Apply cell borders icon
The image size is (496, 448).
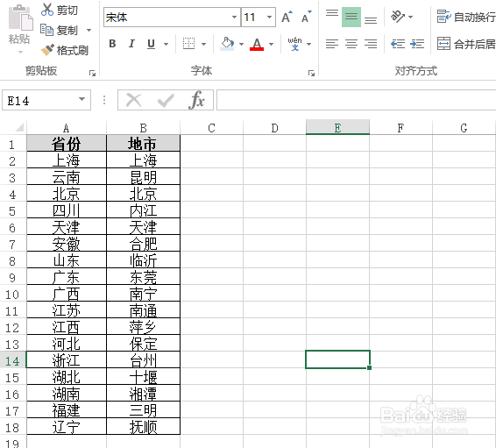coord(188,44)
